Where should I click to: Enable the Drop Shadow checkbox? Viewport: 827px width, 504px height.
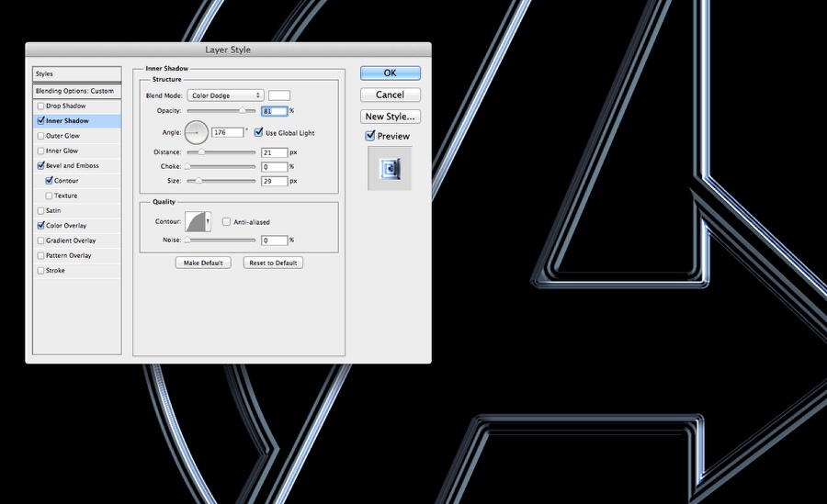[x=40, y=106]
